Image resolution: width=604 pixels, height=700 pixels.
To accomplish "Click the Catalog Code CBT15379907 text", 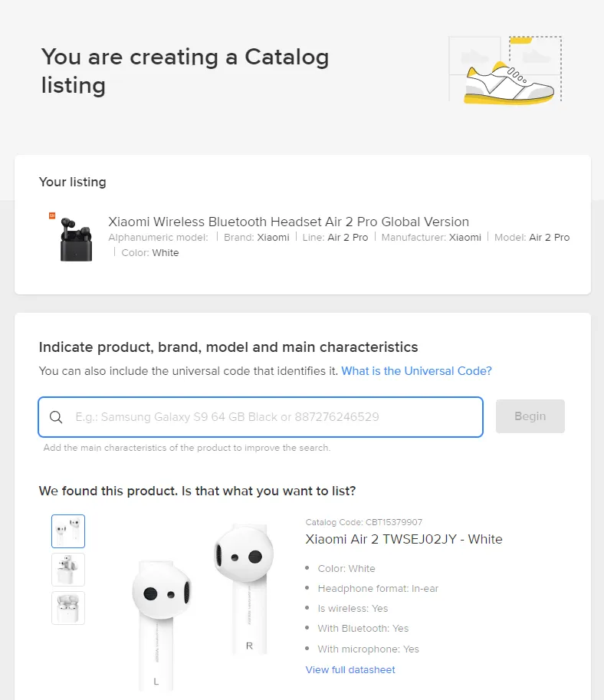I will pos(363,522).
